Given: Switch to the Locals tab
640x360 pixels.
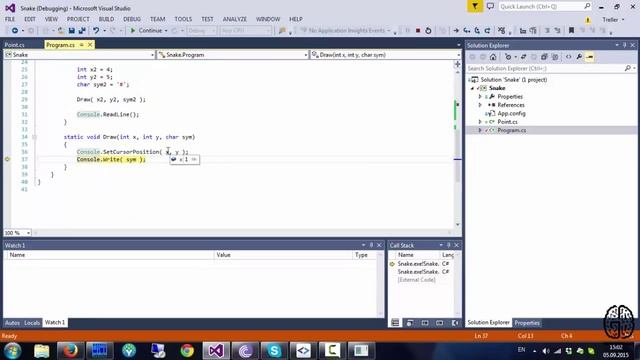Looking at the screenshot, I should pyautogui.click(x=32, y=322).
